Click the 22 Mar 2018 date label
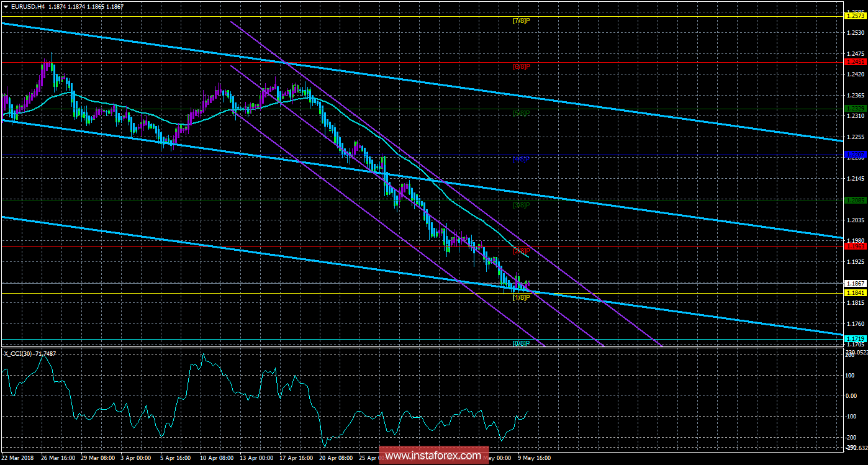868x465 pixels. coord(17,458)
